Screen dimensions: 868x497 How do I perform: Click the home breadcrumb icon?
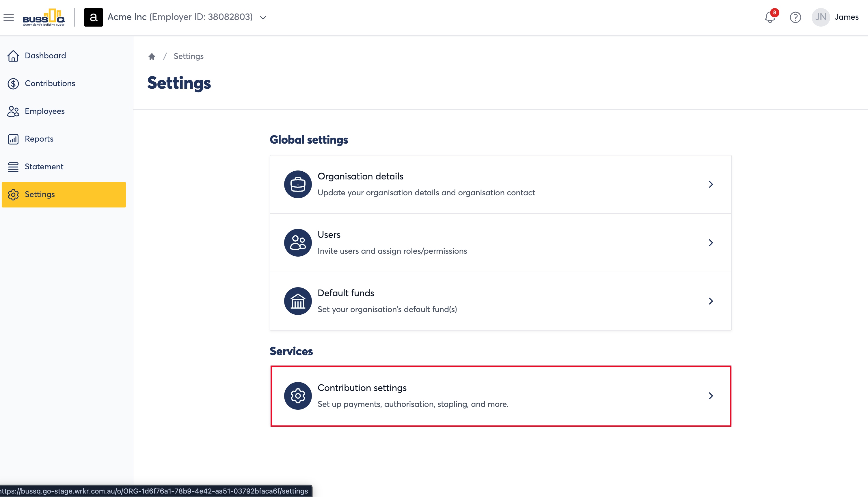point(152,56)
